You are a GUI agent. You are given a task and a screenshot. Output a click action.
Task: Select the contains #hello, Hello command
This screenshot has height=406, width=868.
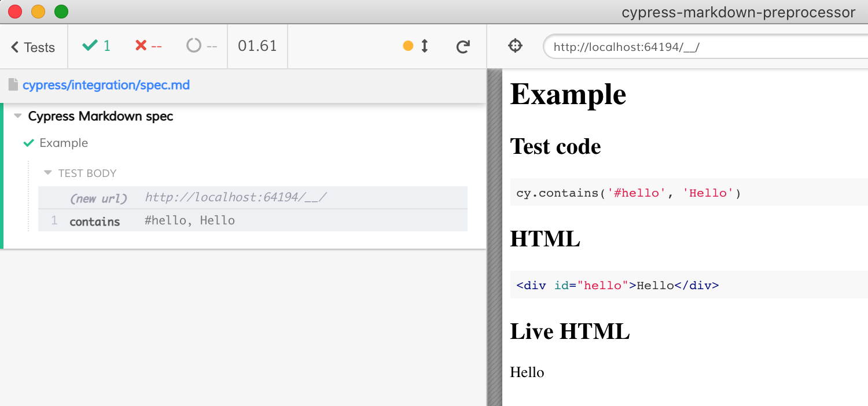[252, 220]
